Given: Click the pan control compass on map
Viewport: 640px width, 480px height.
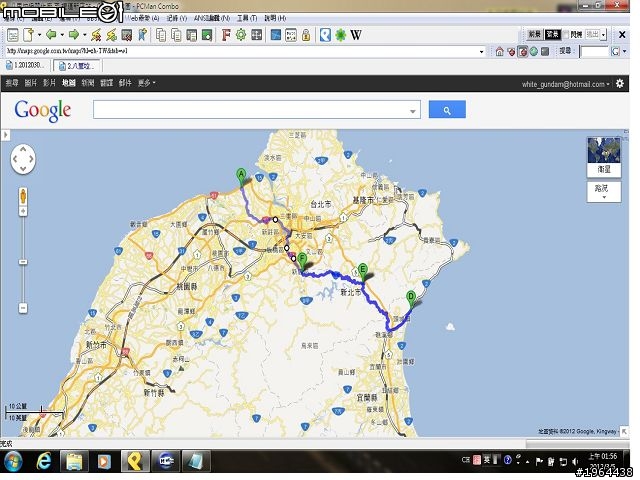Looking at the screenshot, I should (x=23, y=157).
